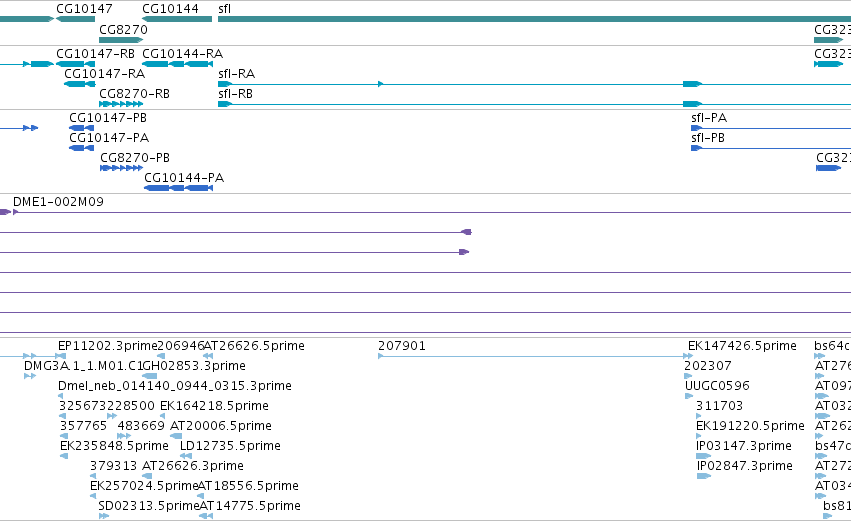Open the CG10147-PB protein label

(108, 118)
